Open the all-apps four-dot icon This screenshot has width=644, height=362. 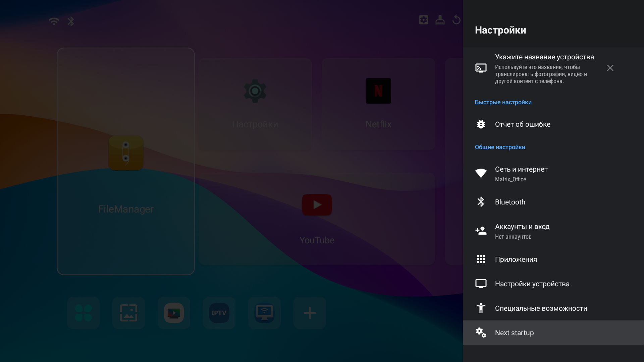pyautogui.click(x=83, y=313)
